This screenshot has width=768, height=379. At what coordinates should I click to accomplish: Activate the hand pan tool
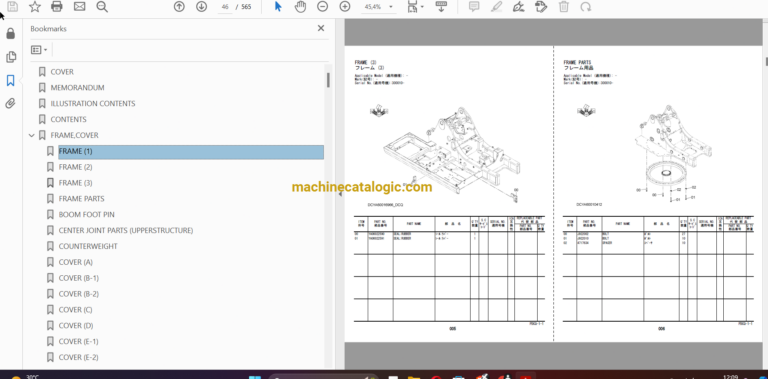click(300, 6)
